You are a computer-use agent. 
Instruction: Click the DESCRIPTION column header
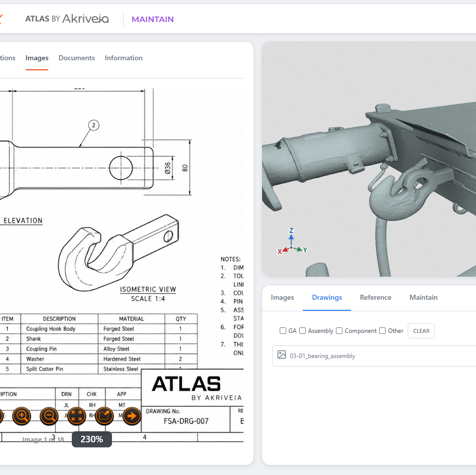pyautogui.click(x=59, y=319)
